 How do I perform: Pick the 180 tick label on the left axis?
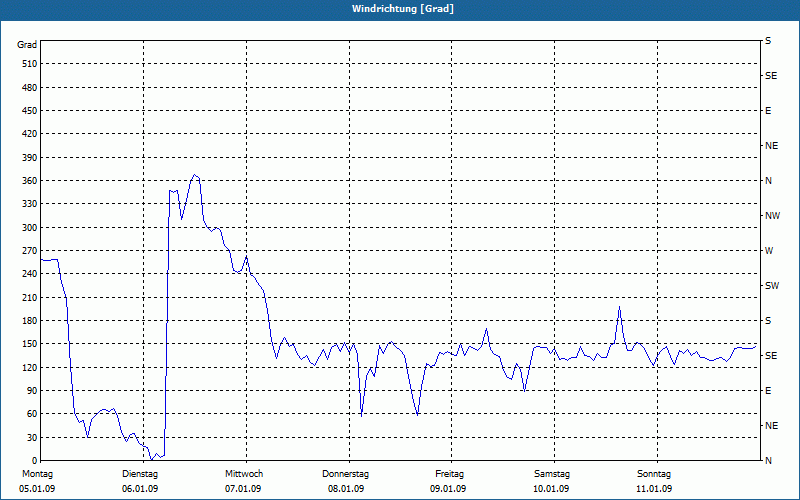click(x=30, y=320)
